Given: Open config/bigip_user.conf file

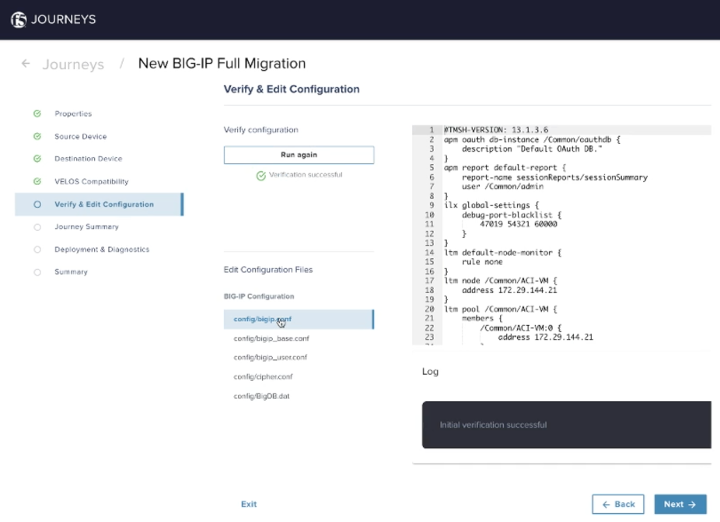Looking at the screenshot, I should click(x=270, y=357).
